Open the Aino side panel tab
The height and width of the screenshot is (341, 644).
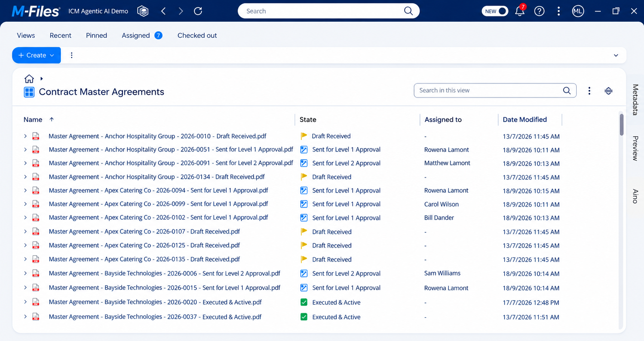pyautogui.click(x=635, y=196)
